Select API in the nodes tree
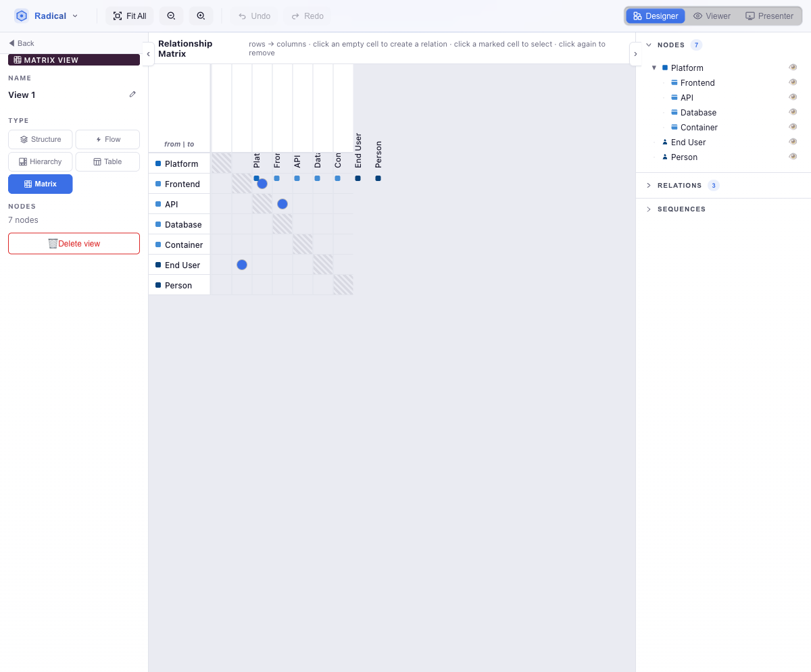 (687, 97)
